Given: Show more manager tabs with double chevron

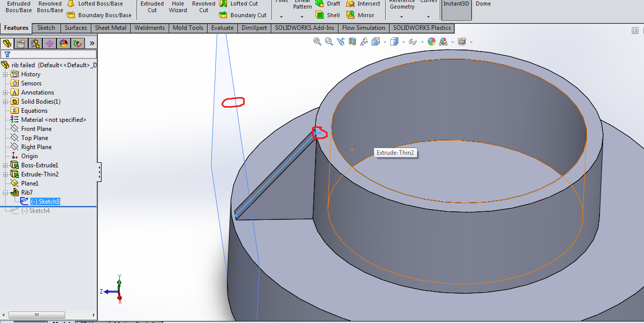Looking at the screenshot, I should point(92,43).
